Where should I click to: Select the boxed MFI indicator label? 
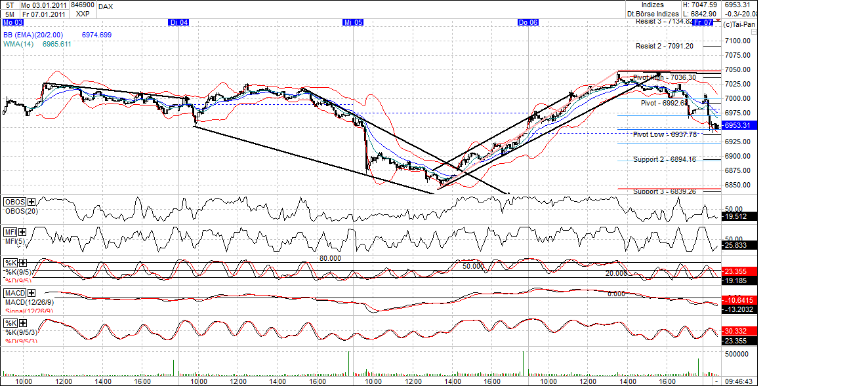pos(9,231)
